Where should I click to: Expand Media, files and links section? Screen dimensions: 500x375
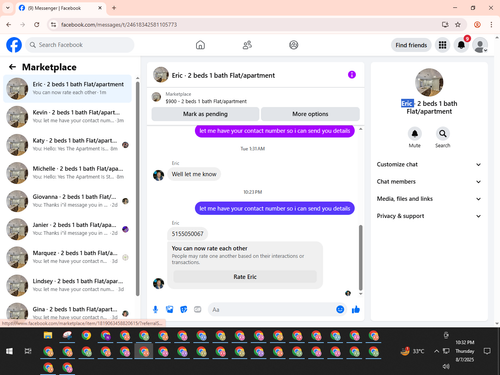(429, 199)
